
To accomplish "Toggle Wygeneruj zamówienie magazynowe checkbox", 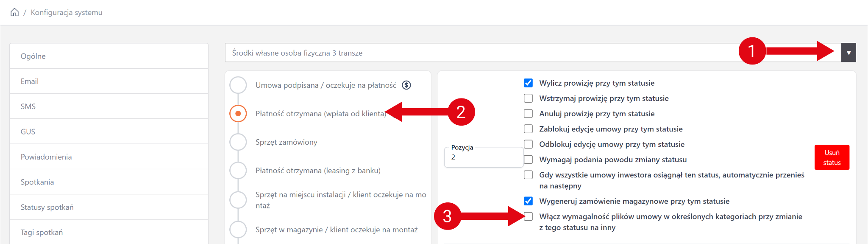I will pyautogui.click(x=528, y=201).
